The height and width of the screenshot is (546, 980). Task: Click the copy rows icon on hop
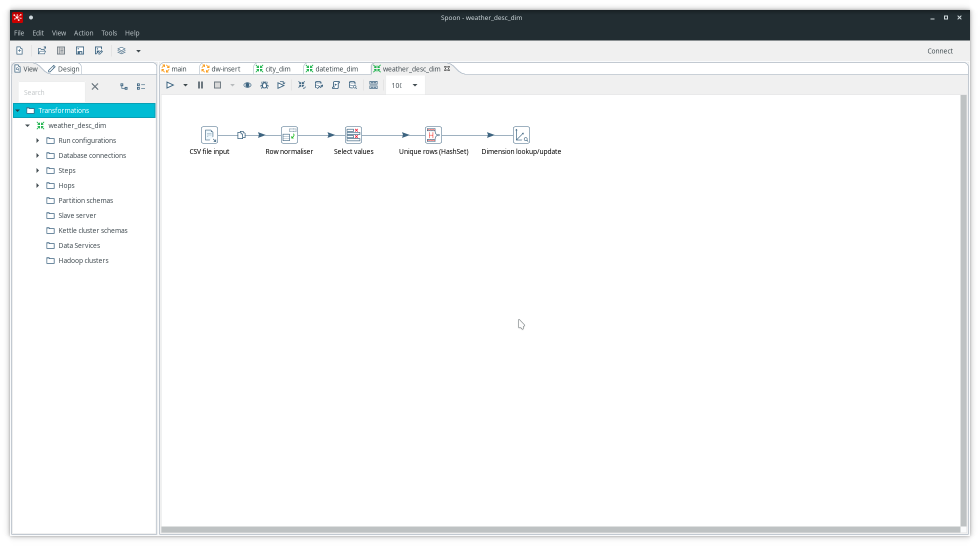241,135
